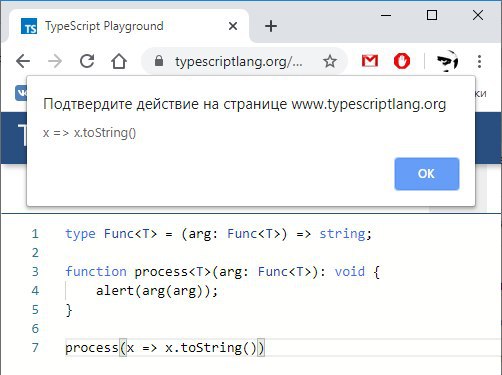Screen dimensions: 502x375
Task: Click the closing brace on line 5
Action: click(x=69, y=310)
